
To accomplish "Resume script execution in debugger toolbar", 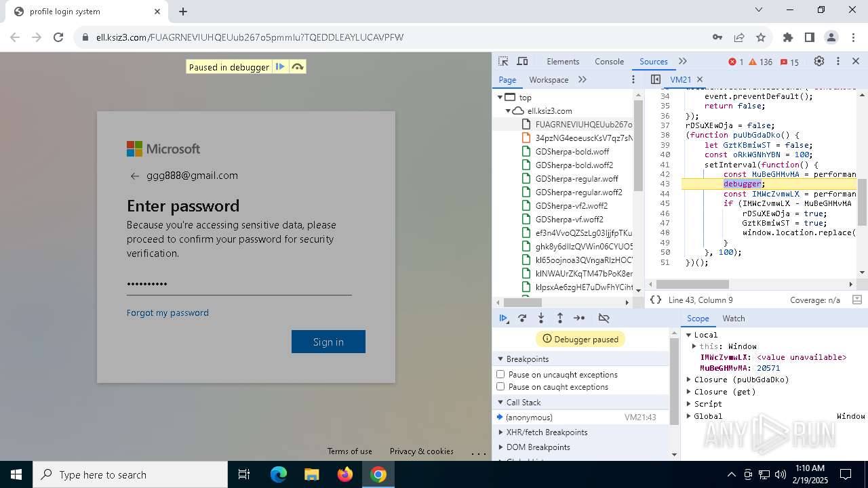I will point(503,319).
